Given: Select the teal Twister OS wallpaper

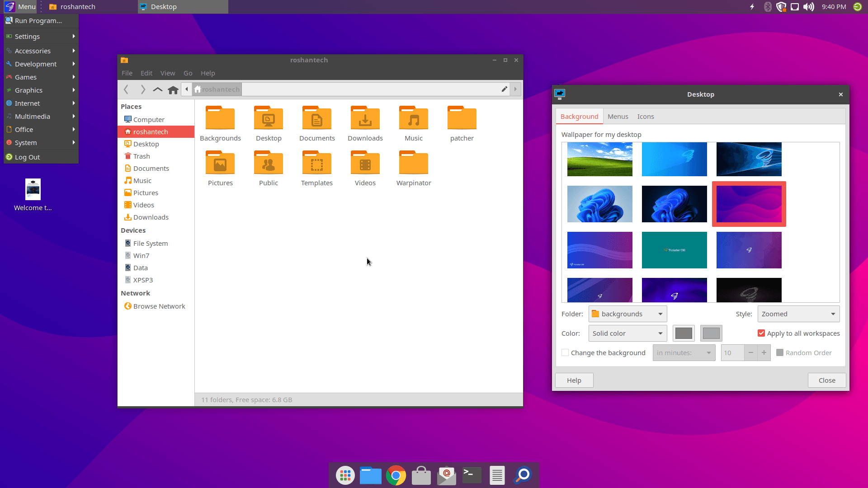Looking at the screenshot, I should click(x=675, y=250).
